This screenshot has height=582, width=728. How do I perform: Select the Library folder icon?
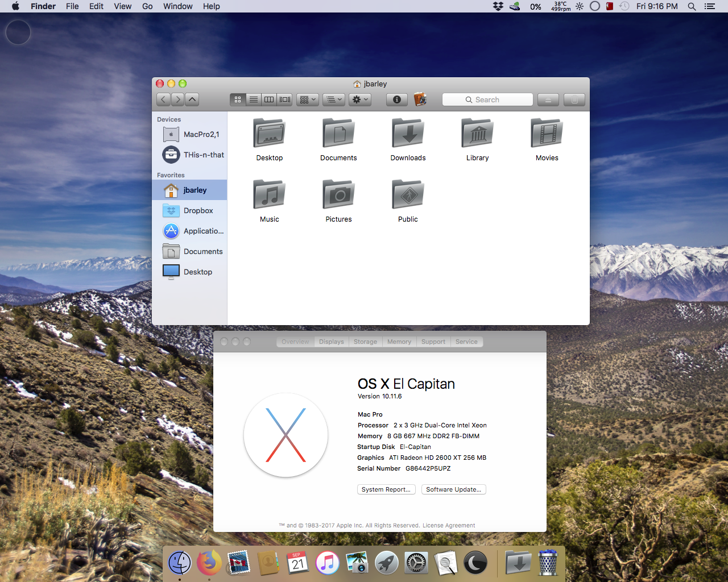click(x=478, y=134)
